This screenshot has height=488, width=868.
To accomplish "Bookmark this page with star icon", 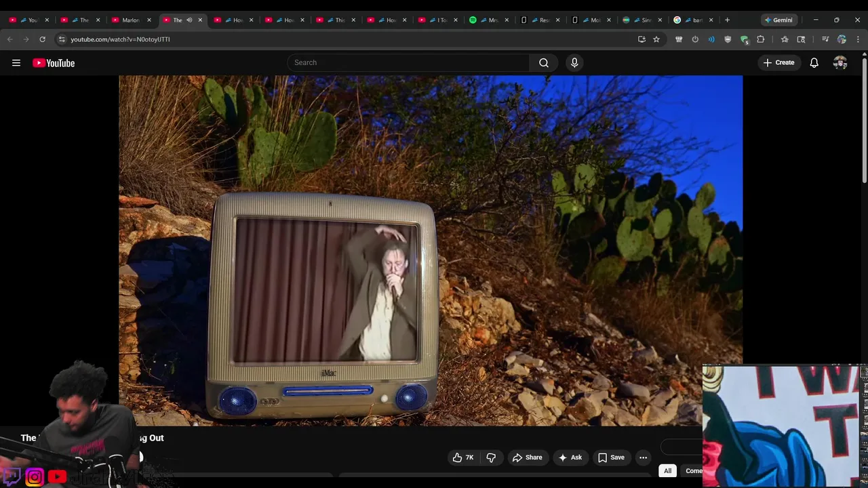I will point(656,39).
